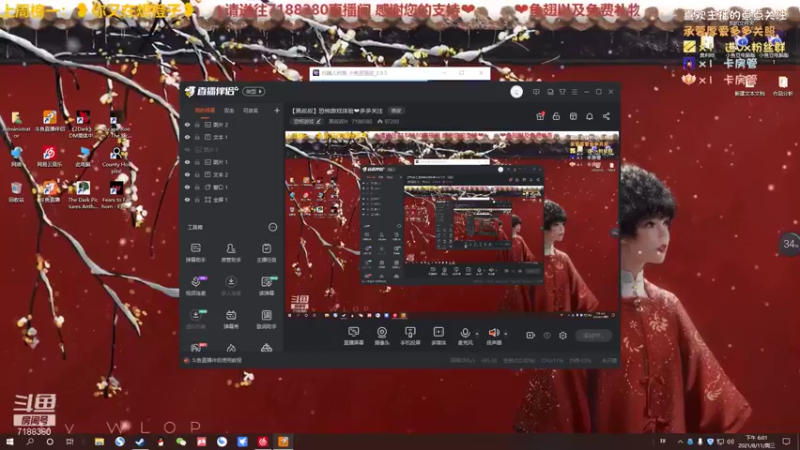Open Steam from the taskbar

[140, 442]
